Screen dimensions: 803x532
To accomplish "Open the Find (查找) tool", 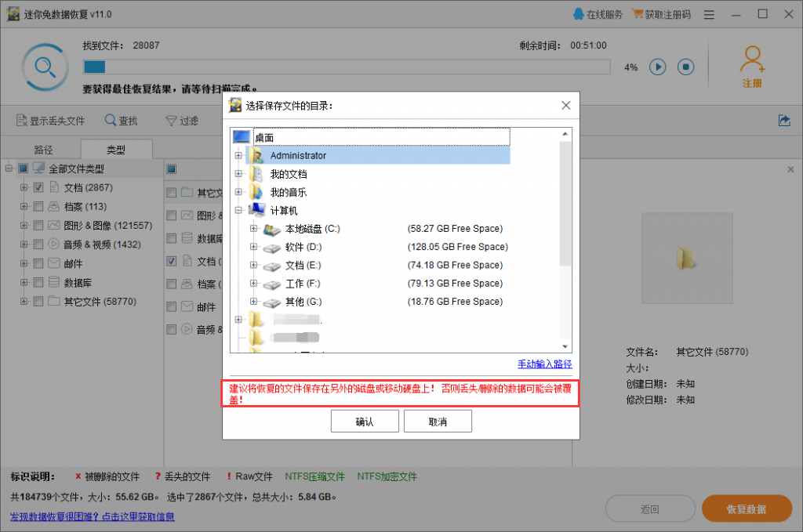I will (x=121, y=121).
